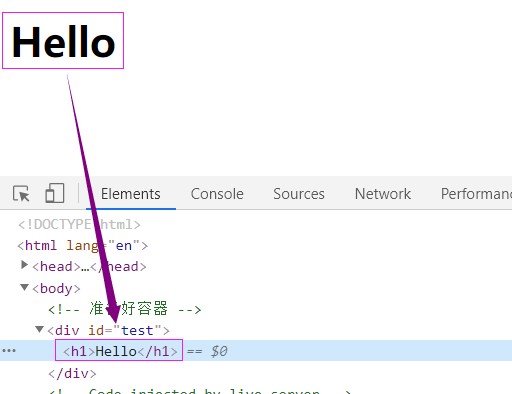Open the Sources tab

(x=299, y=194)
